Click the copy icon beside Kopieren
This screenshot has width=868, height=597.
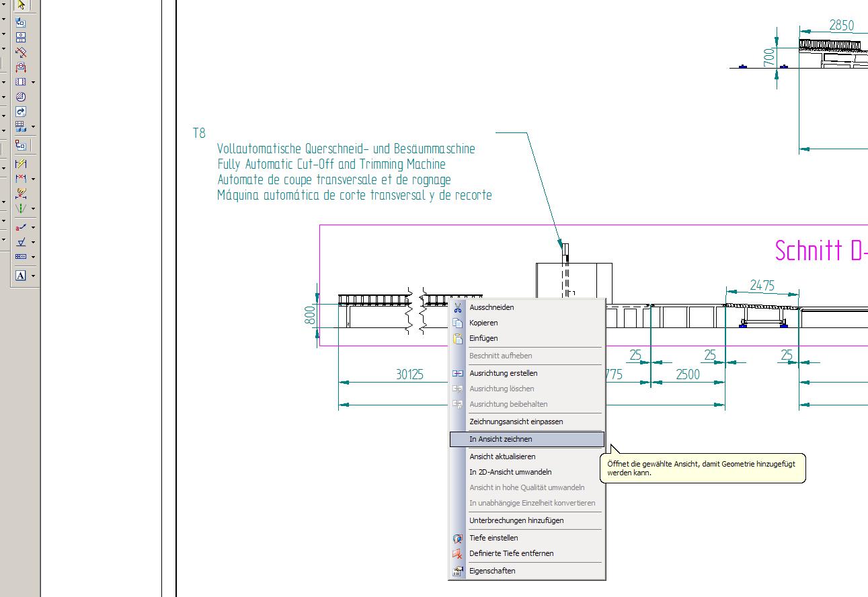click(x=458, y=323)
